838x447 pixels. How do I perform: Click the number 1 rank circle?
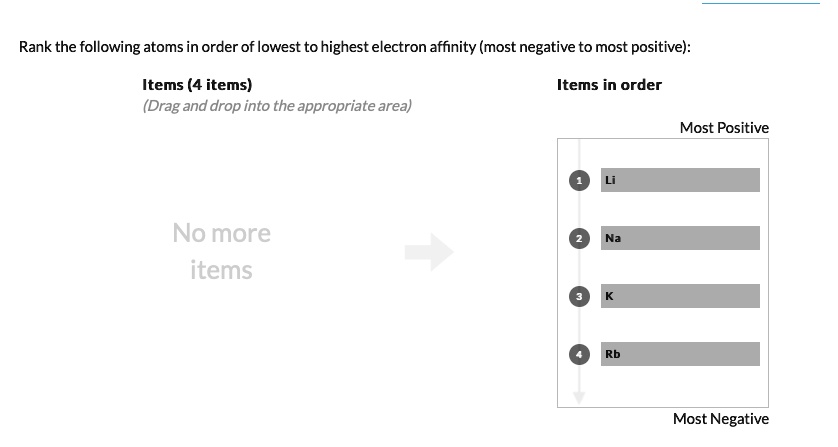coord(579,180)
